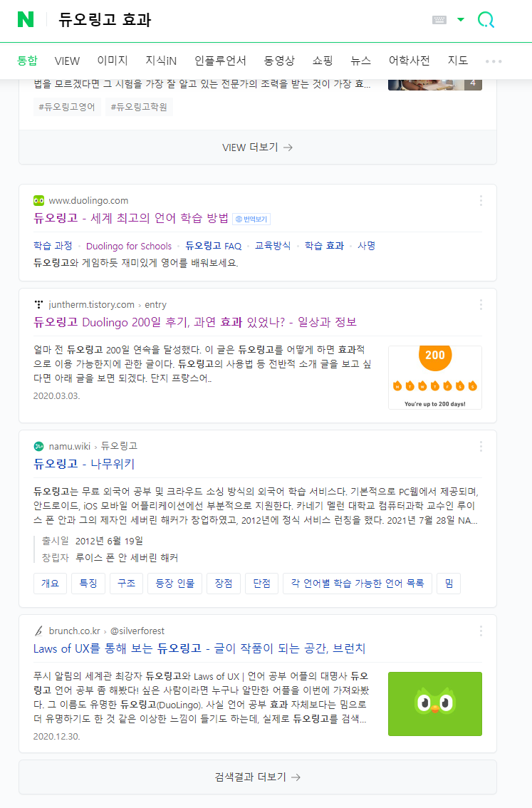Click the #듀오링고영어 hashtag
This screenshot has width=532, height=808.
(67, 107)
